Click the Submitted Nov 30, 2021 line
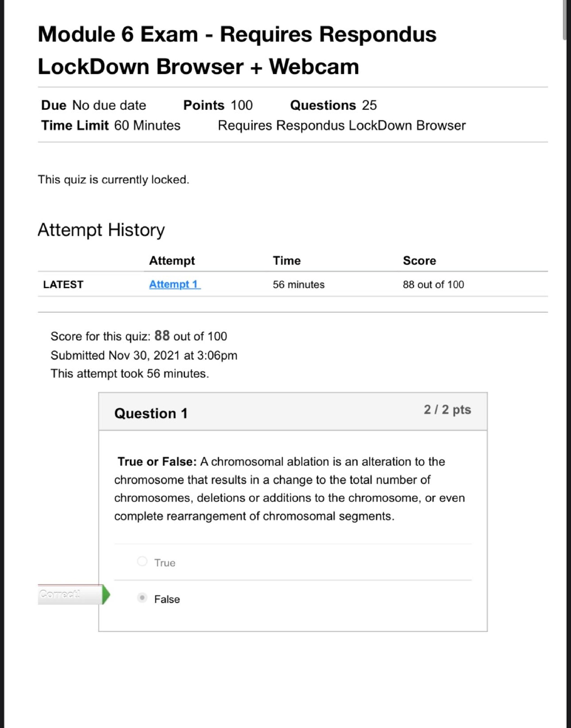The height and width of the screenshot is (728, 571). tap(144, 355)
